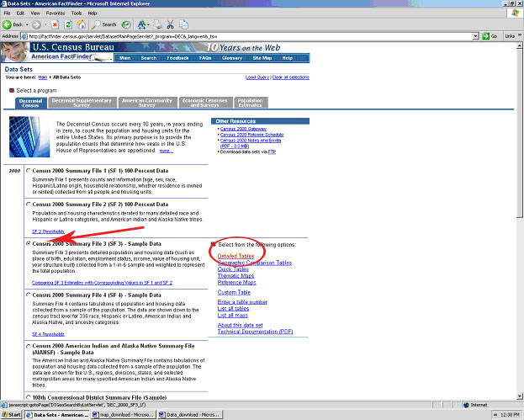Click the Forward arrow icon in the toolbar
This screenshot has width=524, height=420.
click(x=36, y=24)
